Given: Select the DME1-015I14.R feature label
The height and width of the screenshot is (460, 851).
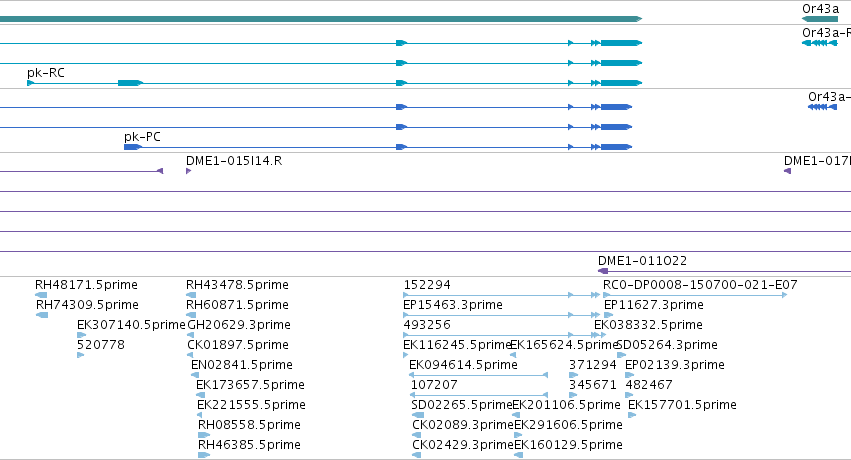Looking at the screenshot, I should (234, 161).
